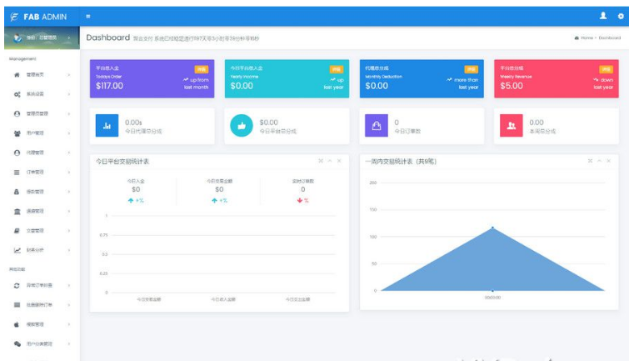The image size is (644, 361).
Task: Open the Apple icon sidebar item
Action: [x=17, y=323]
